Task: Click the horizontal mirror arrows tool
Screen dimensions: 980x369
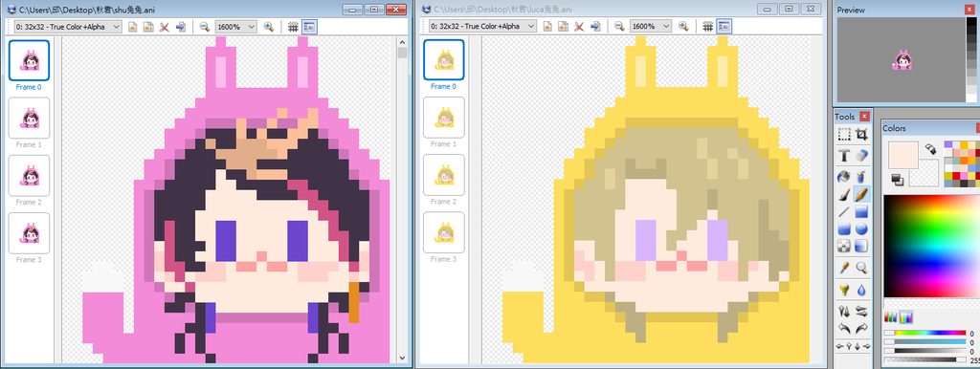Action: (861, 311)
